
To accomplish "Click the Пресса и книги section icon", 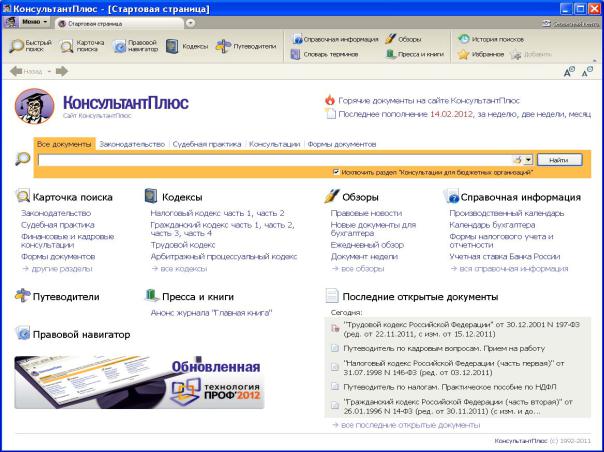I will [x=152, y=296].
